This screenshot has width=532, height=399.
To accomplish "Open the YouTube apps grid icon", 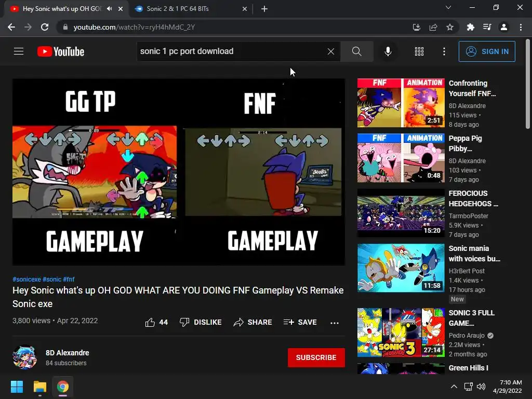I will 419,51.
